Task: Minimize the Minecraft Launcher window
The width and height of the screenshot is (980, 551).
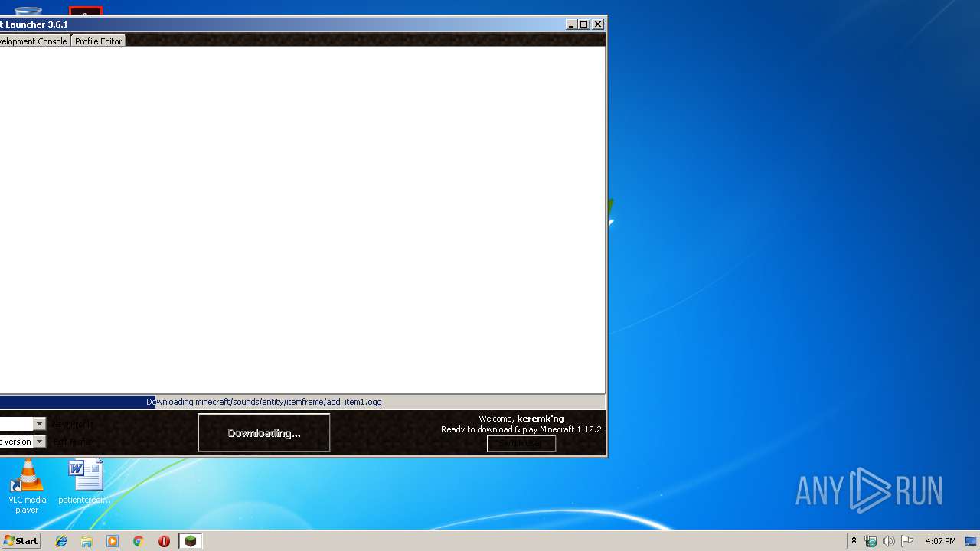Action: [x=571, y=24]
